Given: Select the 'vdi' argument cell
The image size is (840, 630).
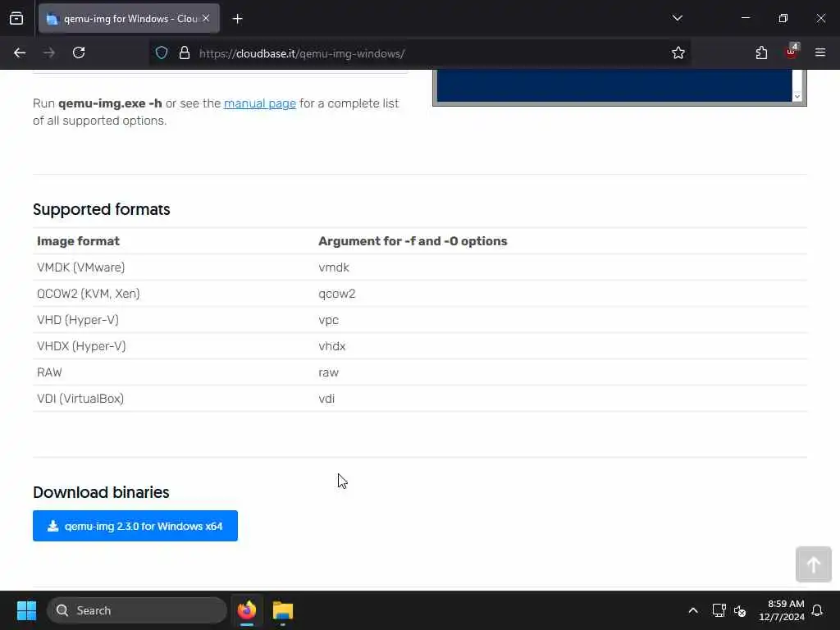Looking at the screenshot, I should click(326, 399).
